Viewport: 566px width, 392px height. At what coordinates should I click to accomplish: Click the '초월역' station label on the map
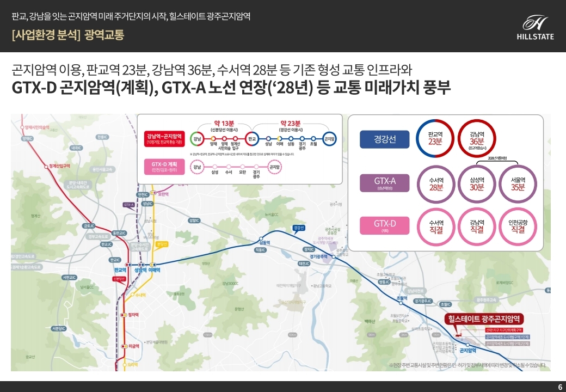(402, 298)
